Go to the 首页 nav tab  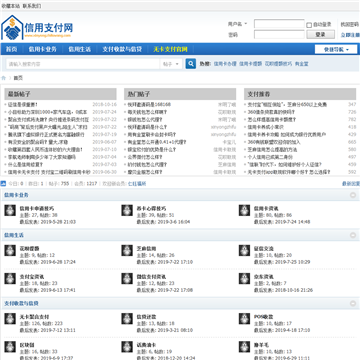coord(12,49)
